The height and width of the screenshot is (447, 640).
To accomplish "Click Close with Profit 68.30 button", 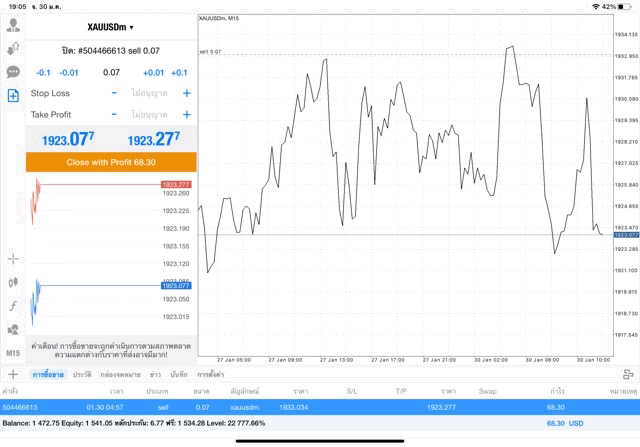I will [111, 162].
